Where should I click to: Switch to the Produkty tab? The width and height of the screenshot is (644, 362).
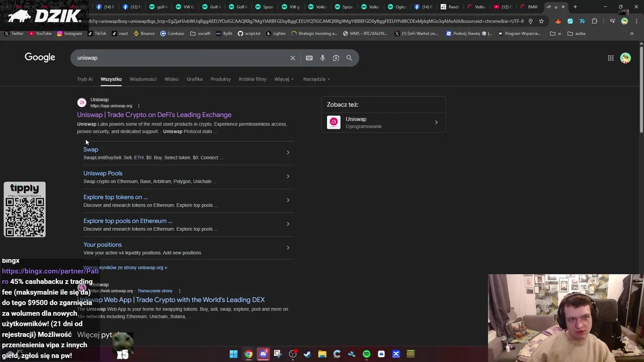[x=220, y=79]
